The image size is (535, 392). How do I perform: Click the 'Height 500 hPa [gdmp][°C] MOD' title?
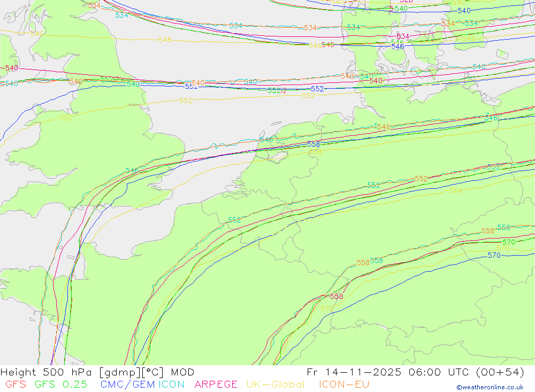[97, 372]
